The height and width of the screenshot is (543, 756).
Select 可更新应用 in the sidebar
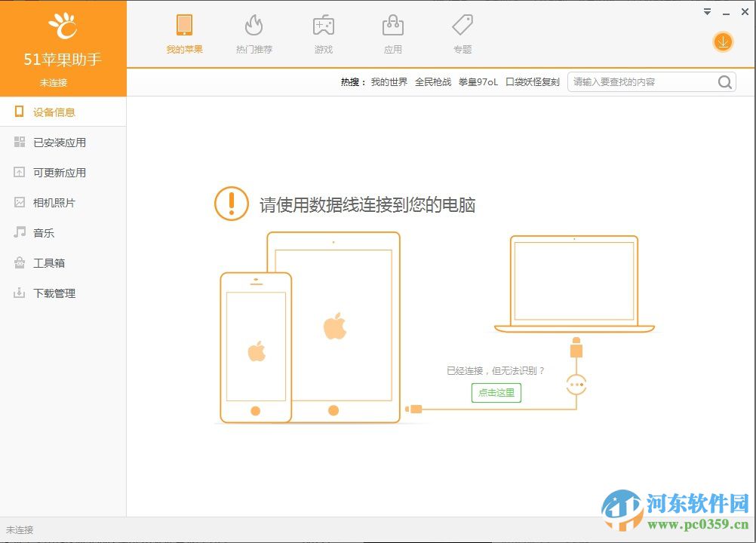(53, 172)
